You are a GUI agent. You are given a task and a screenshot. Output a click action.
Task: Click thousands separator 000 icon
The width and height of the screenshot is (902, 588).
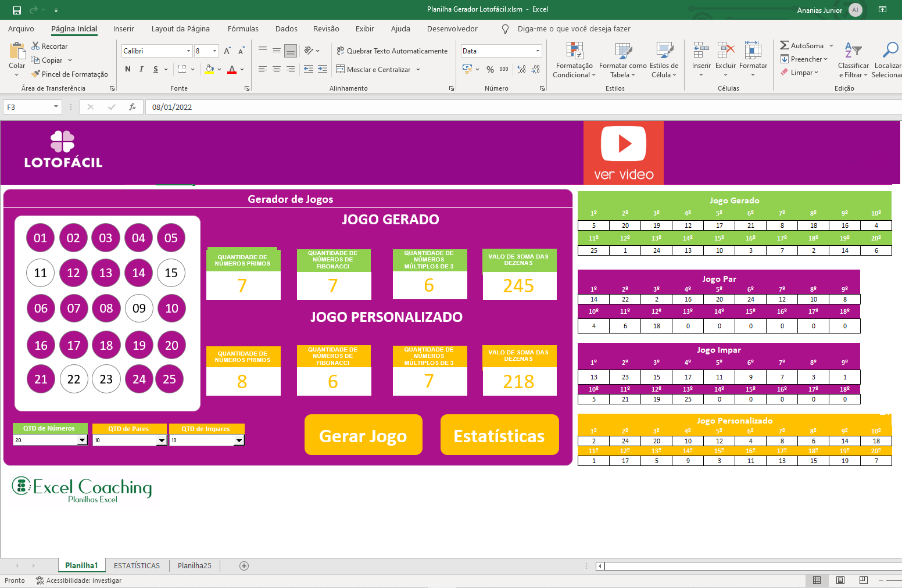[x=504, y=69]
